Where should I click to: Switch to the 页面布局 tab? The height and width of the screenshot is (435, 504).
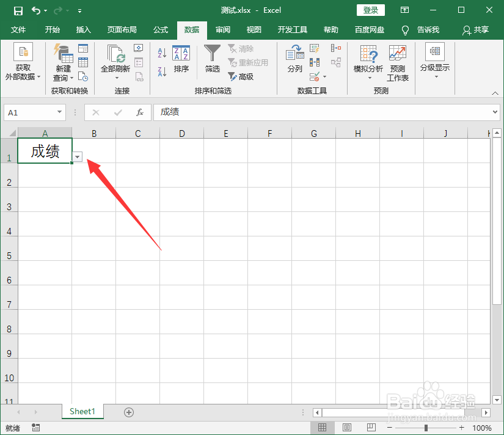(122, 30)
